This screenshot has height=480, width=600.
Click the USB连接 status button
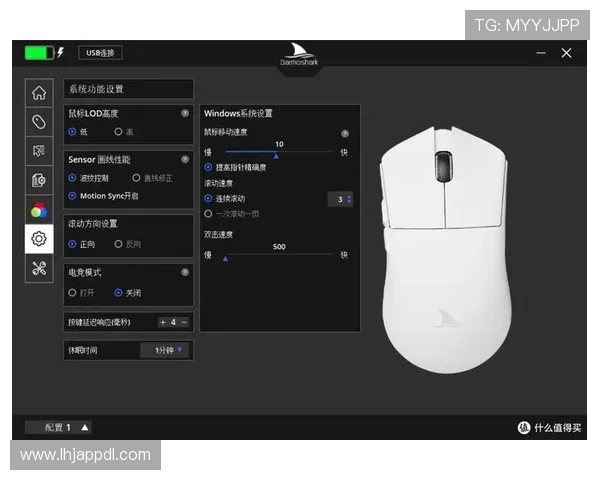pos(100,53)
